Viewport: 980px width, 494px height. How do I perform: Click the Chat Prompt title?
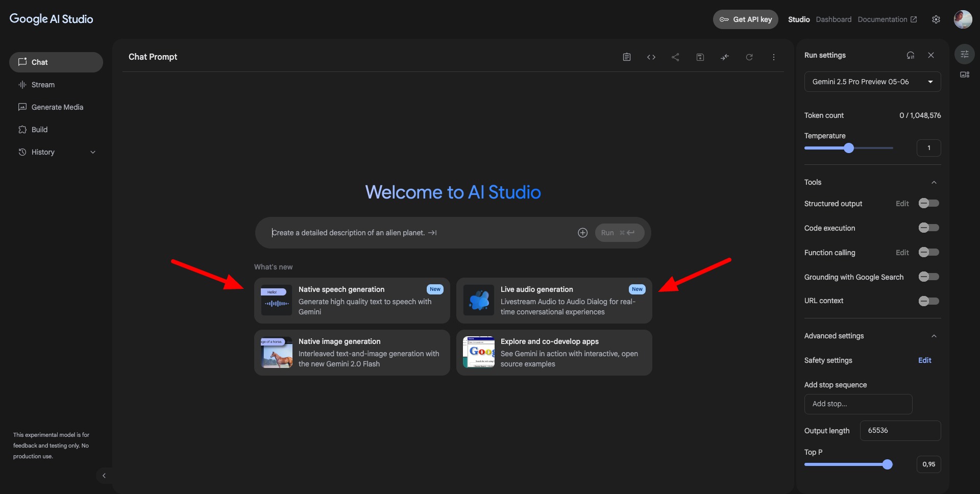153,57
